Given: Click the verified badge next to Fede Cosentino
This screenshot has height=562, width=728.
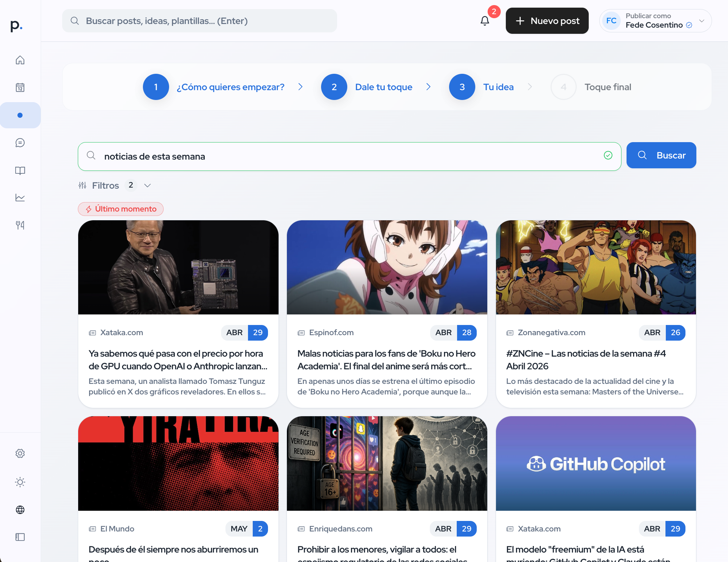Looking at the screenshot, I should coord(689,25).
